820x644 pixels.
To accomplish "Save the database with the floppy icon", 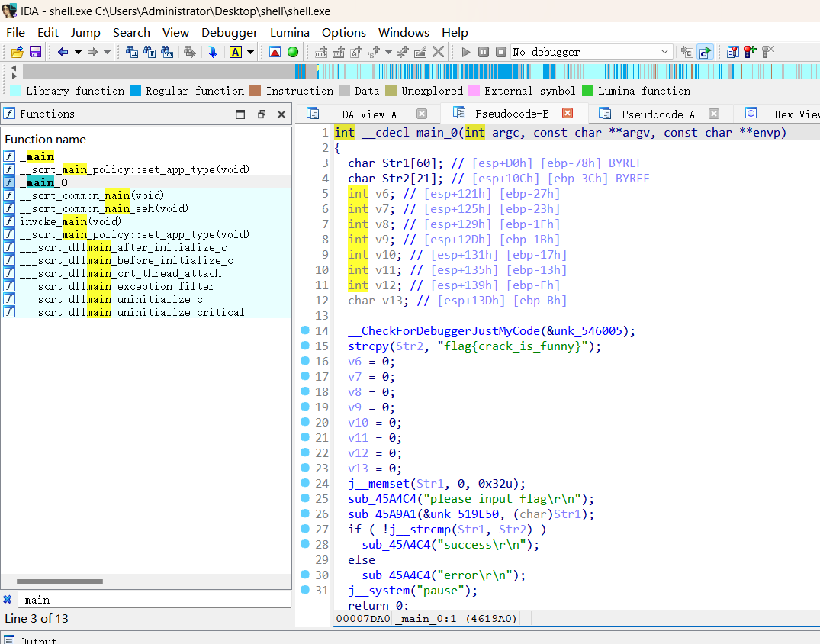I will point(35,52).
